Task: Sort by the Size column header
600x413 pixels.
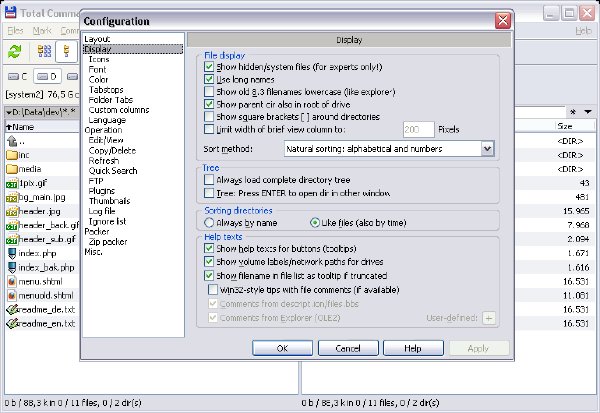Action: (574, 126)
